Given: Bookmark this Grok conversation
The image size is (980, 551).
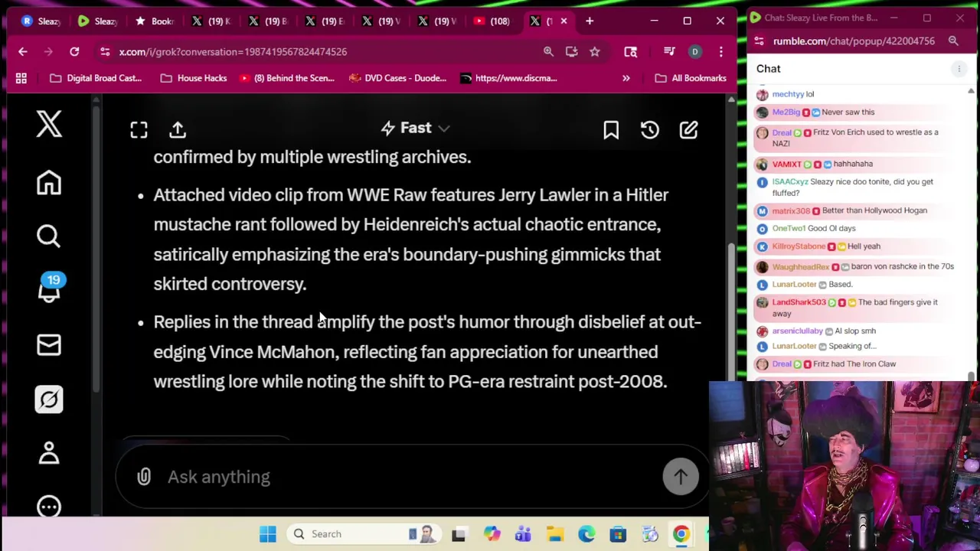Looking at the screenshot, I should pos(611,130).
